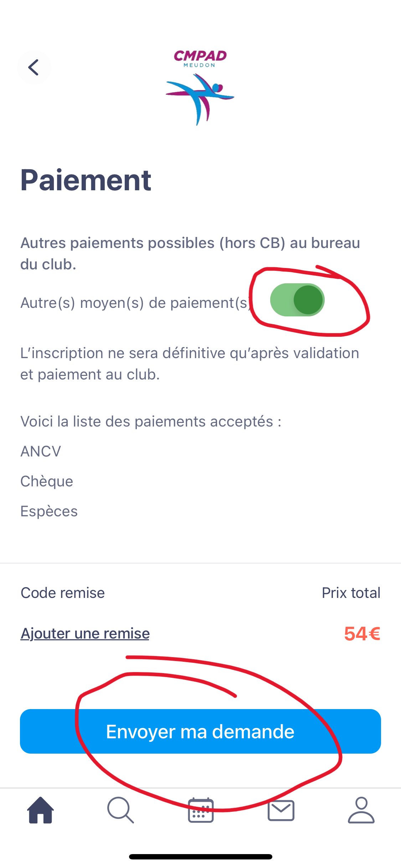Tap the "L'inscription ne sera définitive" notice
The image size is (401, 868).
click(190, 364)
